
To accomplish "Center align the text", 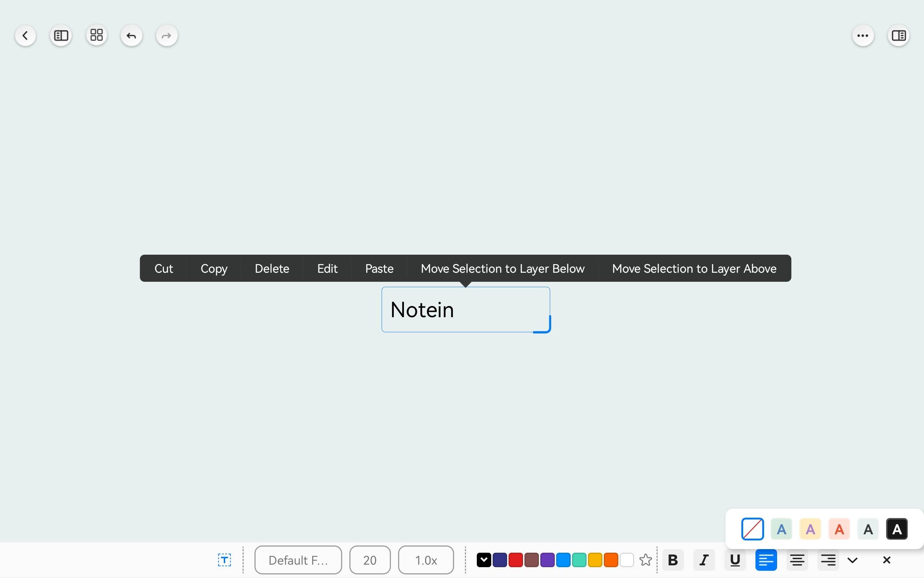I will (797, 560).
